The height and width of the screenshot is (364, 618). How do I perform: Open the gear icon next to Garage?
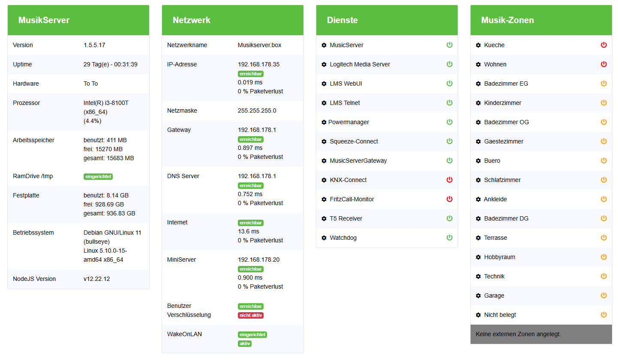(478, 295)
